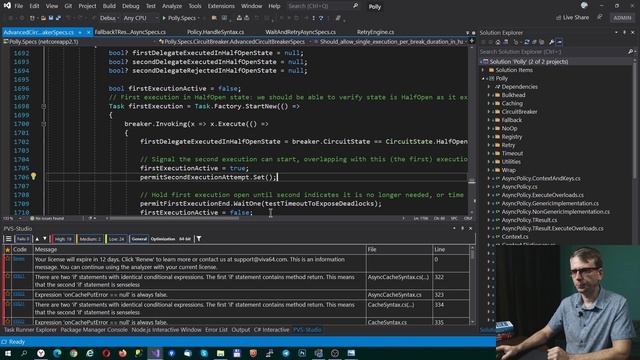Click the Windows Start button
The image size is (640, 360).
7,353
